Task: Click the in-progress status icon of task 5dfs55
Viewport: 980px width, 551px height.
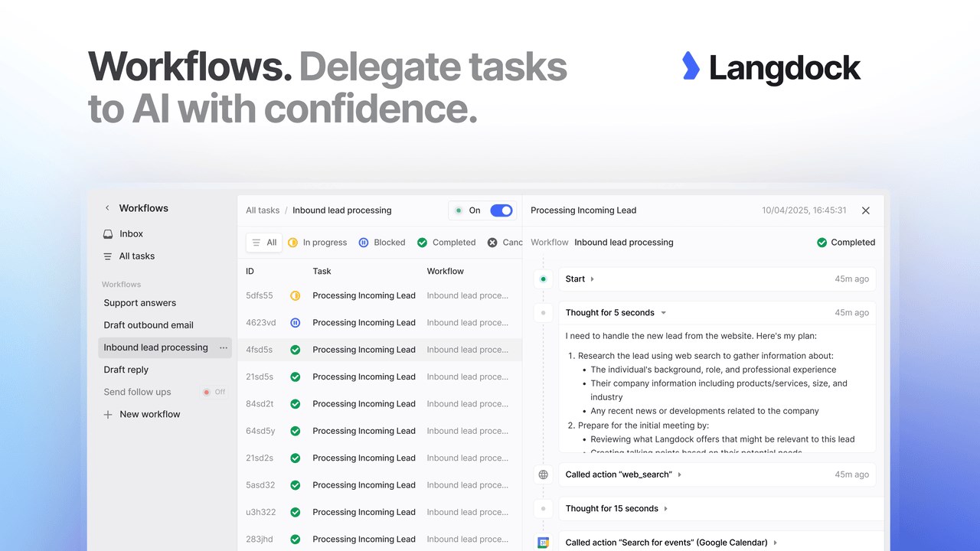Action: (x=296, y=295)
